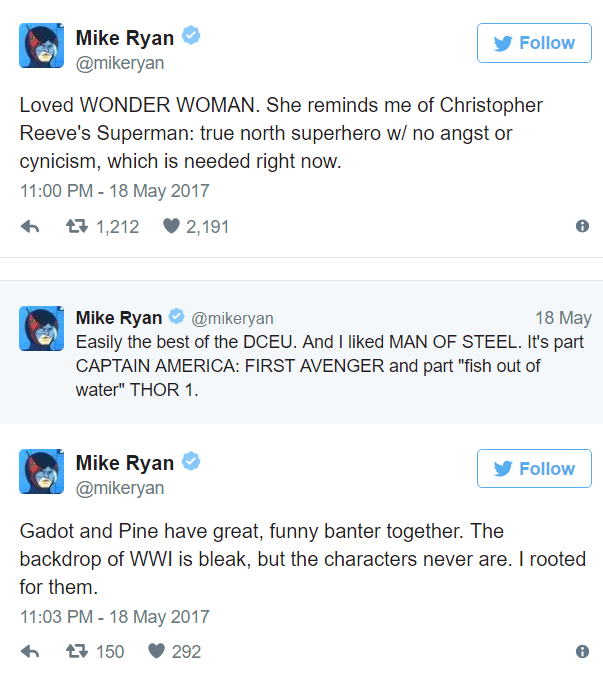Open Mike Ryan's avatar on the third tweet

pos(41,471)
